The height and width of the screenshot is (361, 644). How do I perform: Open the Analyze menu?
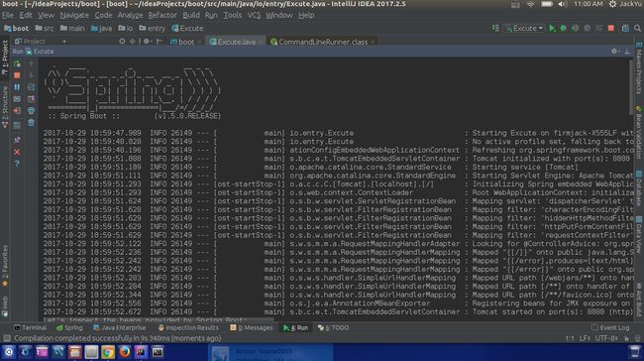pos(130,15)
